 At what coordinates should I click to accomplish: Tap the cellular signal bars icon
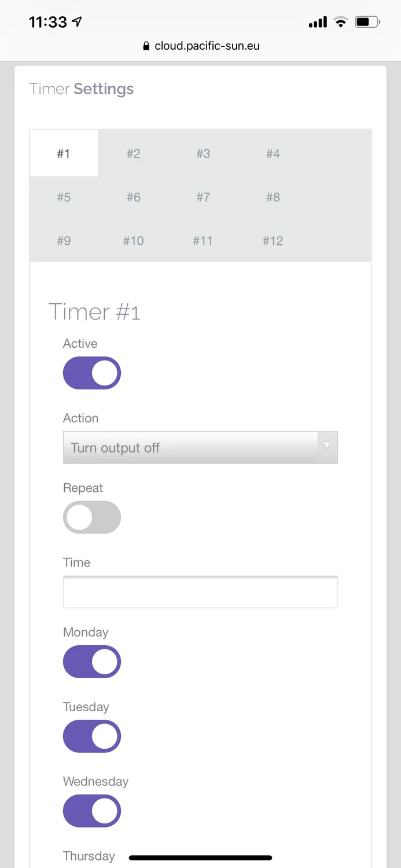pyautogui.click(x=318, y=23)
